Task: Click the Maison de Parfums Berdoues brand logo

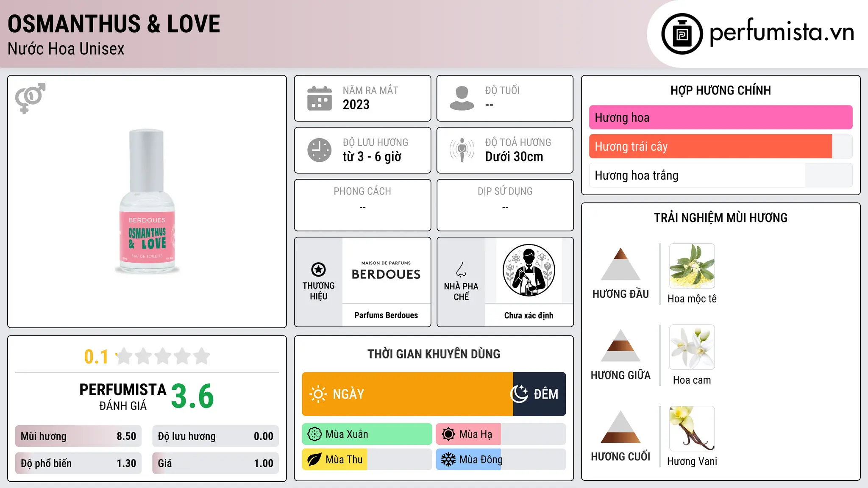Action: click(x=386, y=270)
